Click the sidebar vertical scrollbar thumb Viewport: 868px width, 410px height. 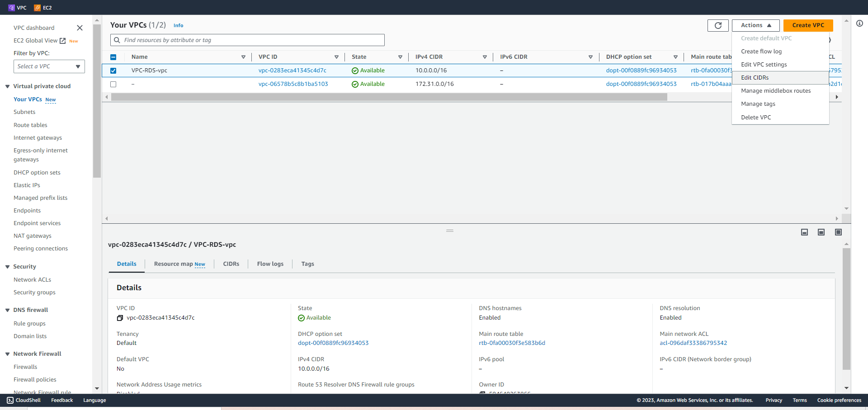tap(97, 101)
